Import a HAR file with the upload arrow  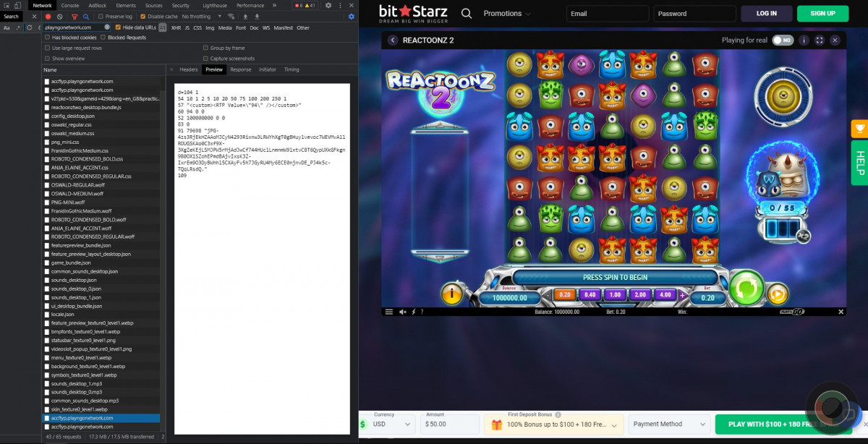pyautogui.click(x=245, y=16)
